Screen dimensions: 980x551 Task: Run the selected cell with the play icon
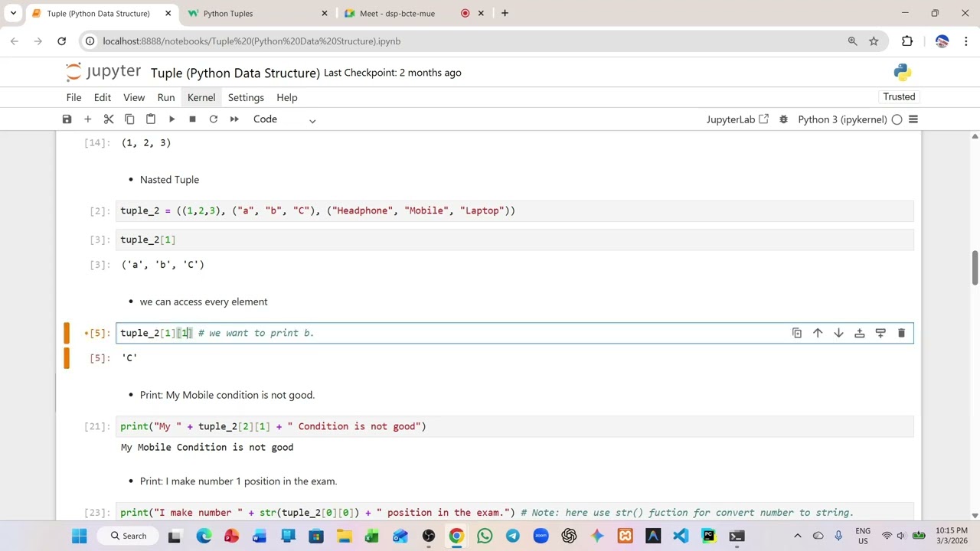pos(171,119)
